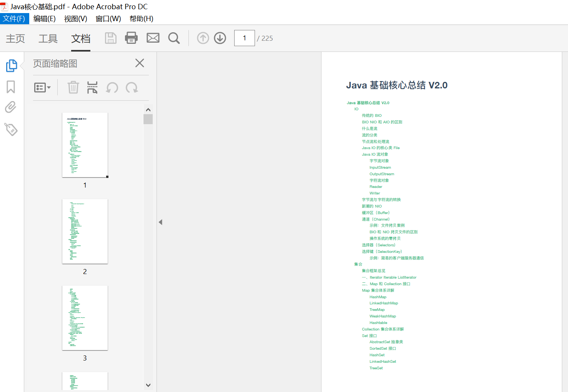Viewport: 568px width, 392px height.
Task: Open the Attachments paperclip panel
Action: (11, 107)
